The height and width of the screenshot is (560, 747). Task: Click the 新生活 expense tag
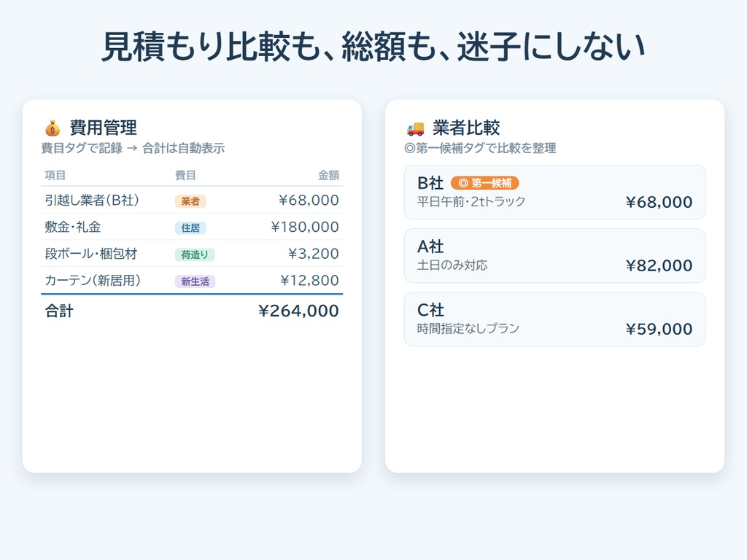point(195,281)
